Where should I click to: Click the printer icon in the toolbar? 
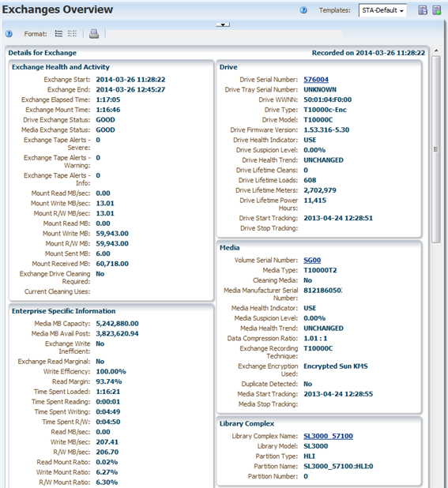pyautogui.click(x=94, y=34)
